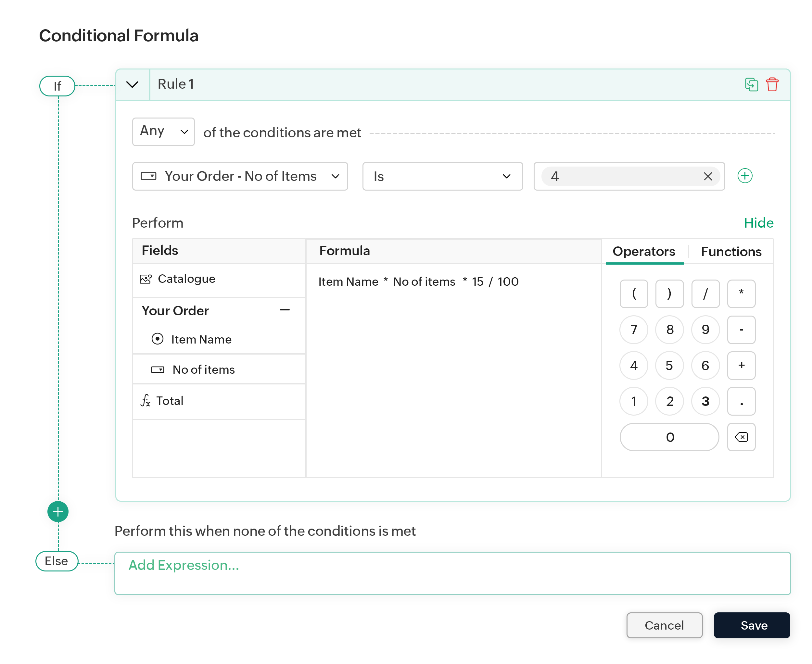Delete Rule 1 with trash icon

772,84
